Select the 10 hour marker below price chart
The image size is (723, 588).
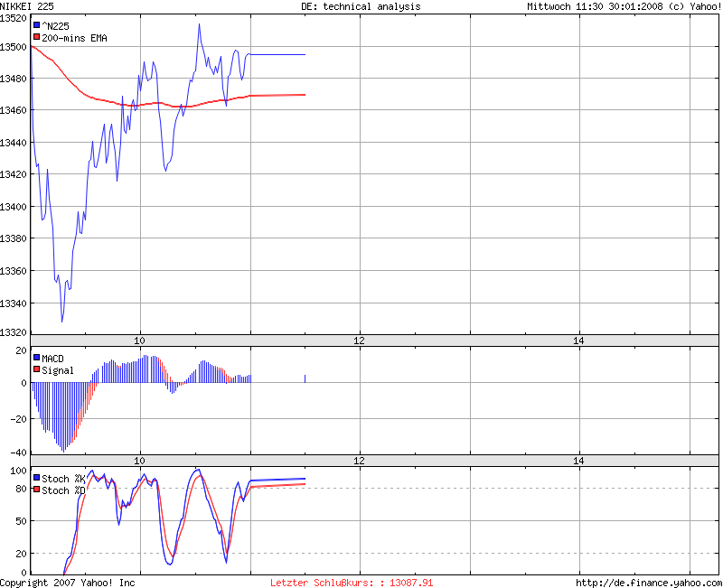[140, 341]
